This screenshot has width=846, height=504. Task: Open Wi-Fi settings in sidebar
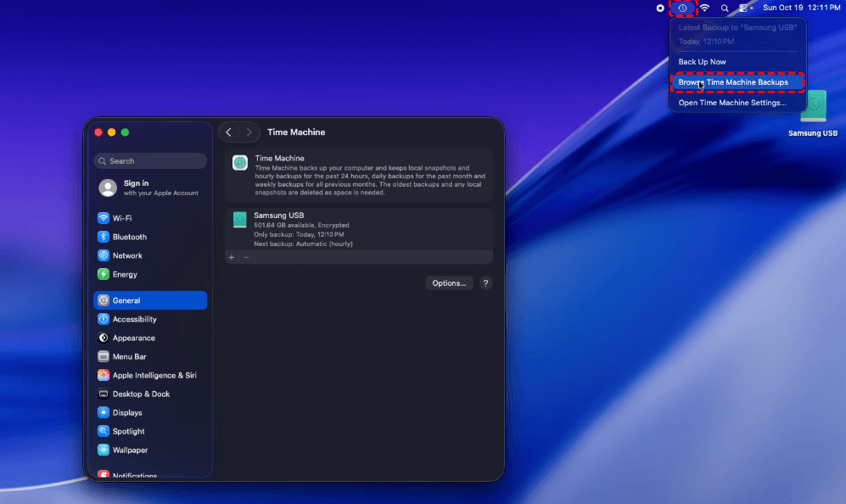[x=121, y=218]
